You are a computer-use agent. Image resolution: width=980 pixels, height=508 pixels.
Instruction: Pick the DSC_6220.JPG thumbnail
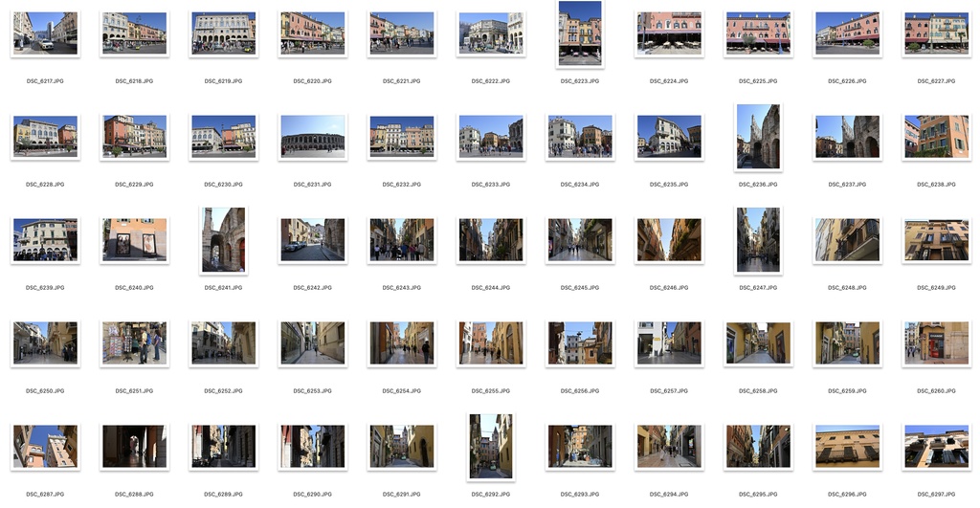click(x=313, y=33)
